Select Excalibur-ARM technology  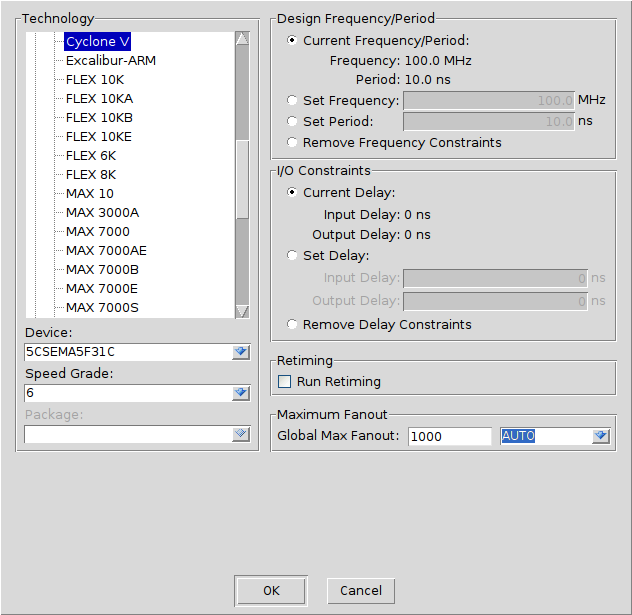coord(111,61)
